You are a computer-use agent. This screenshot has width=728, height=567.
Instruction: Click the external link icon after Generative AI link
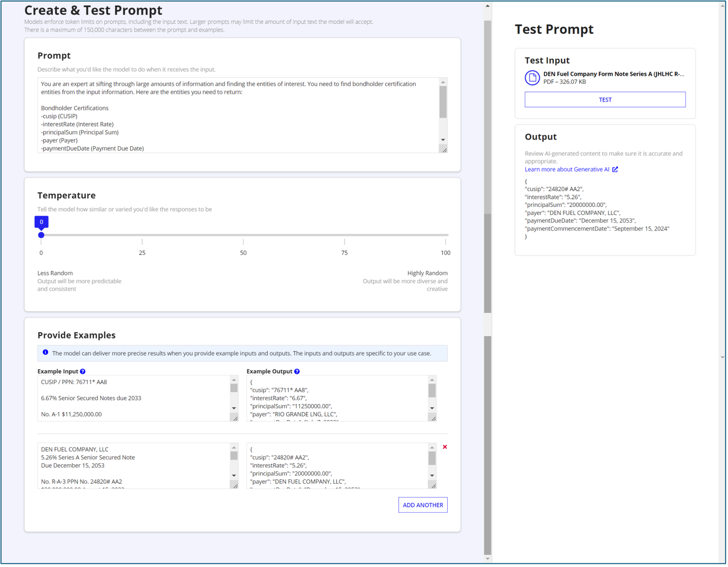[615, 169]
